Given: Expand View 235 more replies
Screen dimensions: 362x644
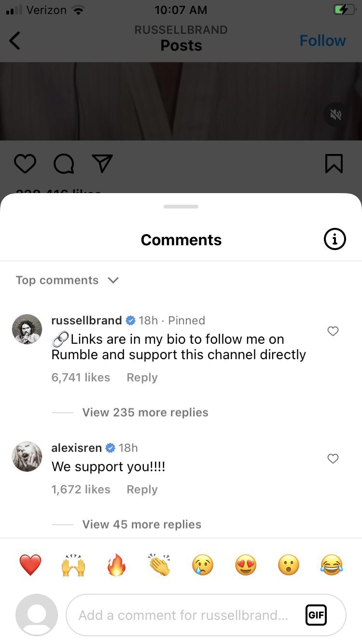Looking at the screenshot, I should click(x=145, y=412).
